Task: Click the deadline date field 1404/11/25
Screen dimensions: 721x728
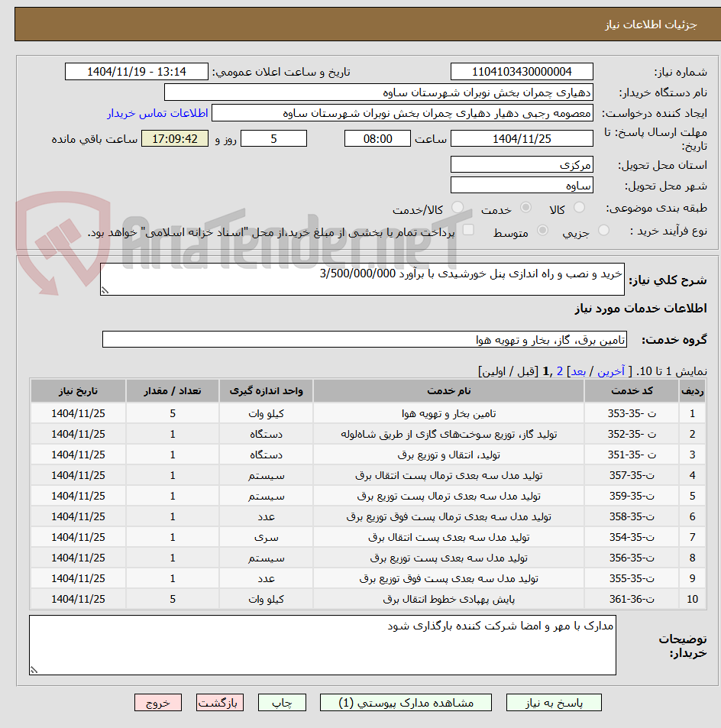Action: coord(522,138)
